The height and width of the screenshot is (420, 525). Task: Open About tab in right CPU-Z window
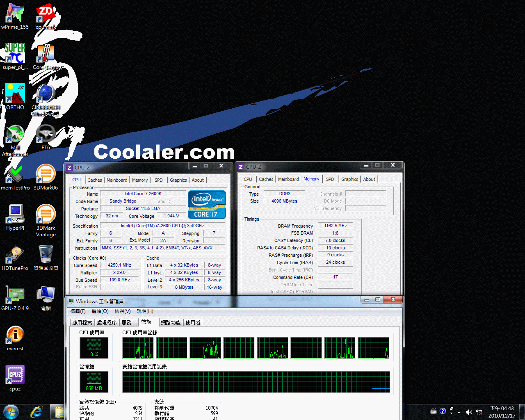tap(369, 179)
